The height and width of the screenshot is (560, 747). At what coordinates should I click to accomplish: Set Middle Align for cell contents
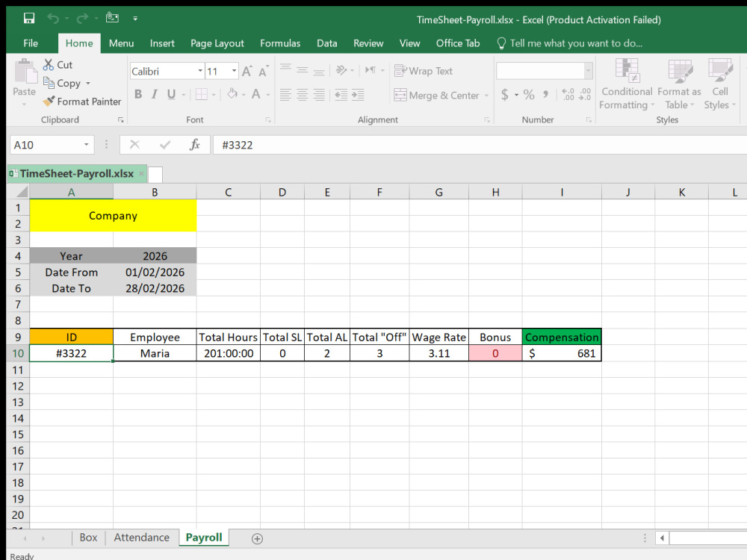click(302, 69)
